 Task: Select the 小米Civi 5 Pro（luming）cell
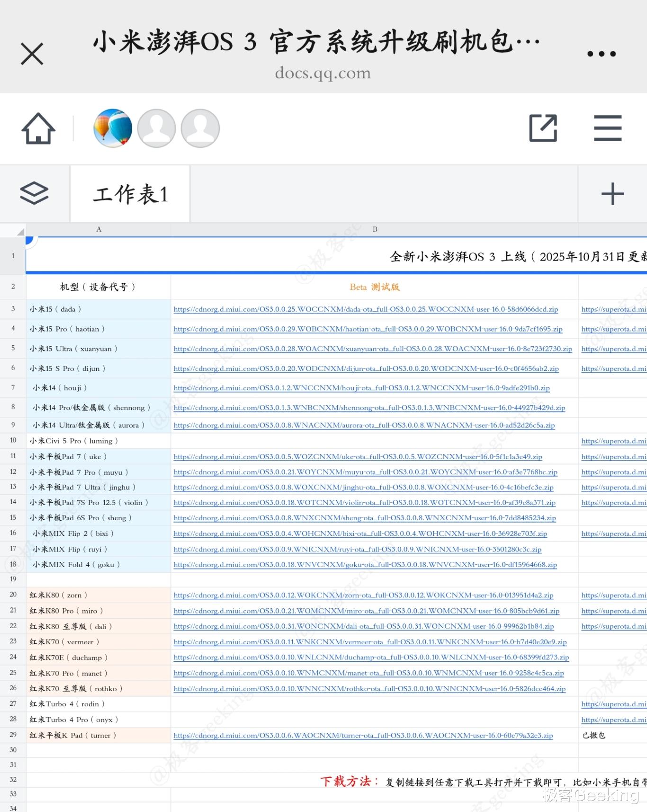(99, 441)
